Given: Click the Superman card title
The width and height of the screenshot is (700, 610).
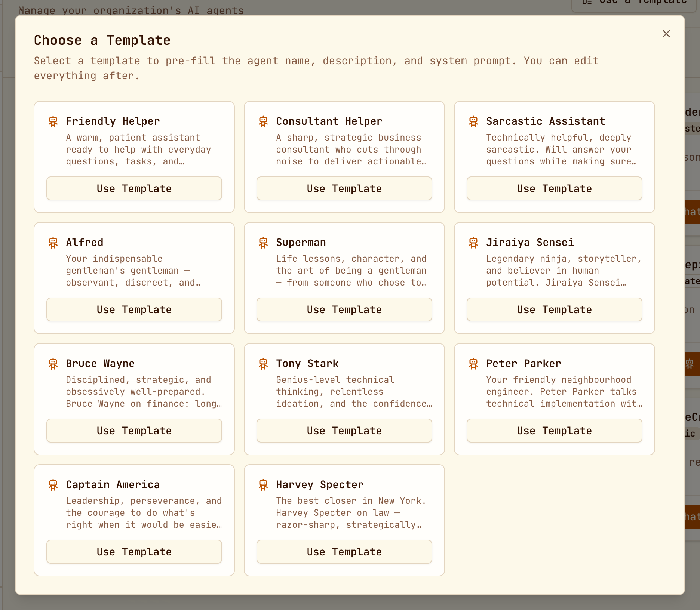Looking at the screenshot, I should coord(301,242).
